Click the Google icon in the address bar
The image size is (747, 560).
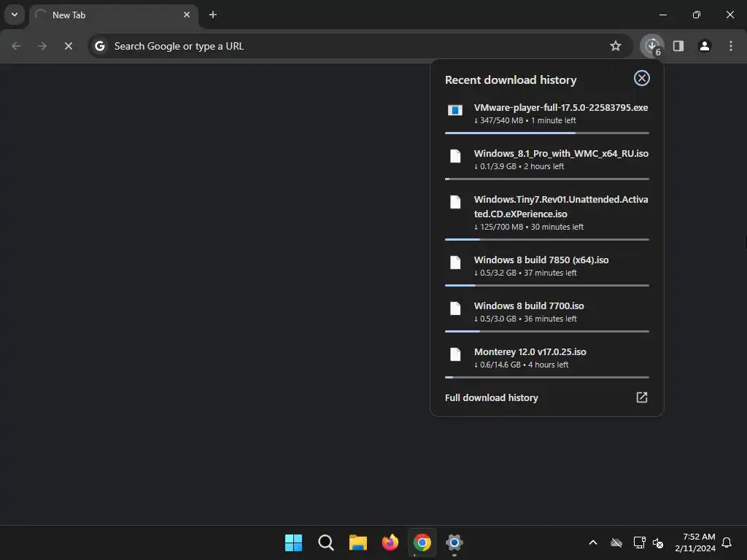[99, 46]
